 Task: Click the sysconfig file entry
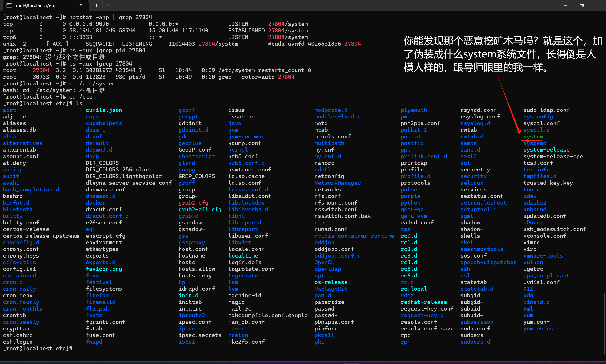pos(538,116)
